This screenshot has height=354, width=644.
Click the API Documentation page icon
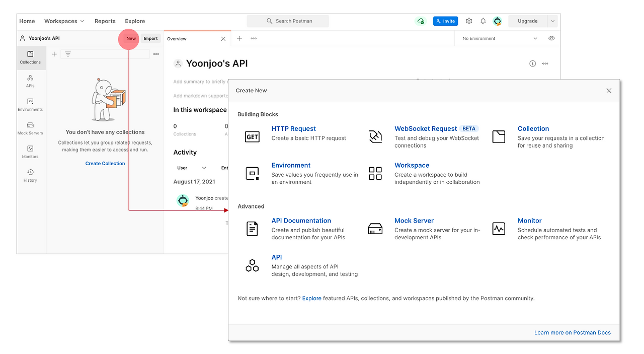click(252, 229)
